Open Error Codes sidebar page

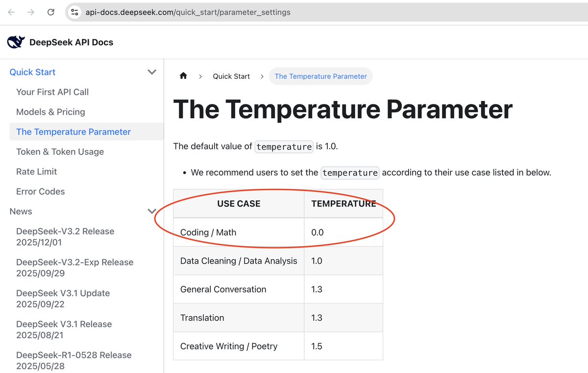point(41,192)
